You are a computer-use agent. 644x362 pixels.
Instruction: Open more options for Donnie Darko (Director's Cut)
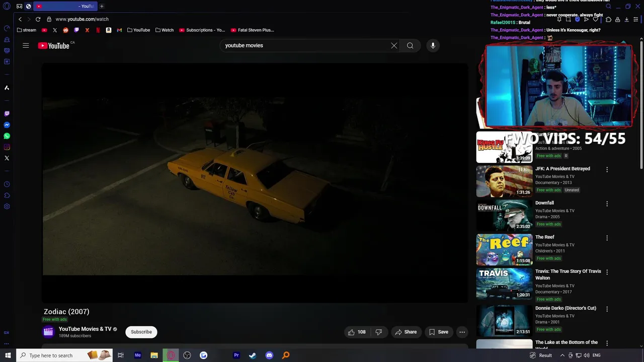point(607,309)
